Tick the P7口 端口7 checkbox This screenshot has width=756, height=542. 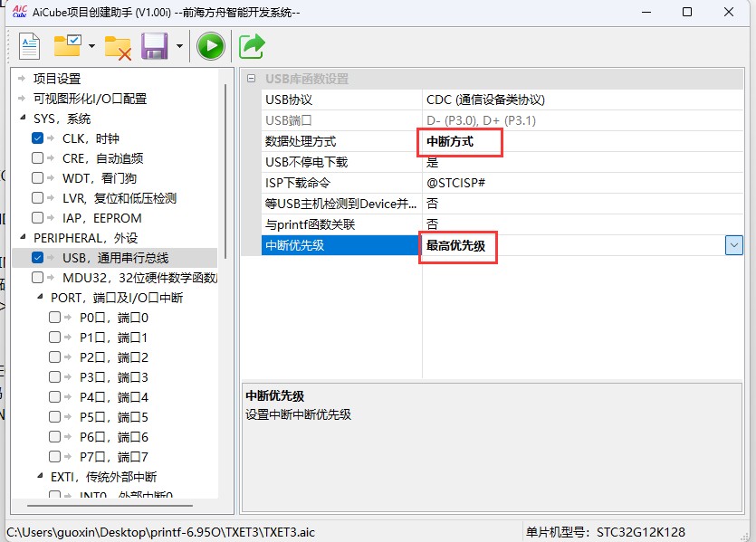54,457
